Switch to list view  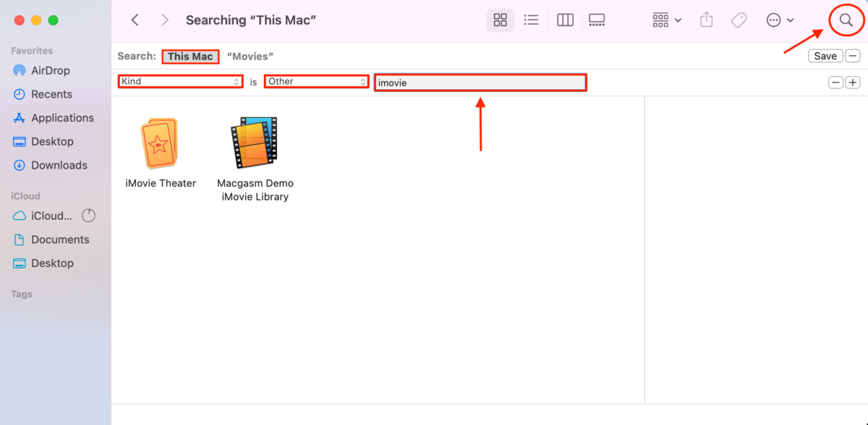point(531,20)
